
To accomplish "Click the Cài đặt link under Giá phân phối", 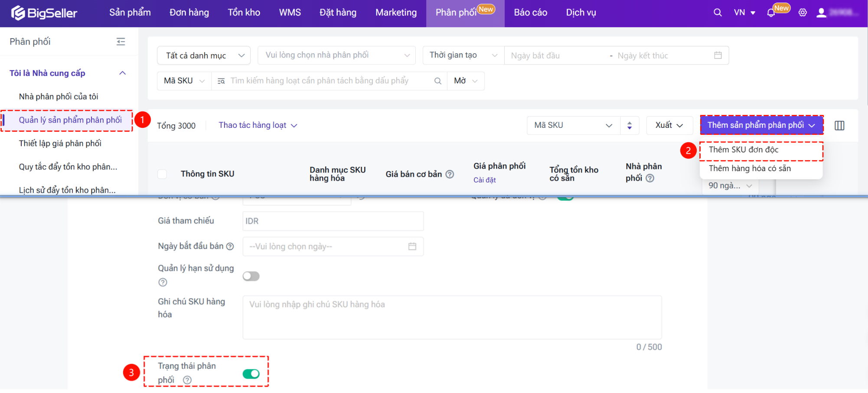I will coord(484,180).
